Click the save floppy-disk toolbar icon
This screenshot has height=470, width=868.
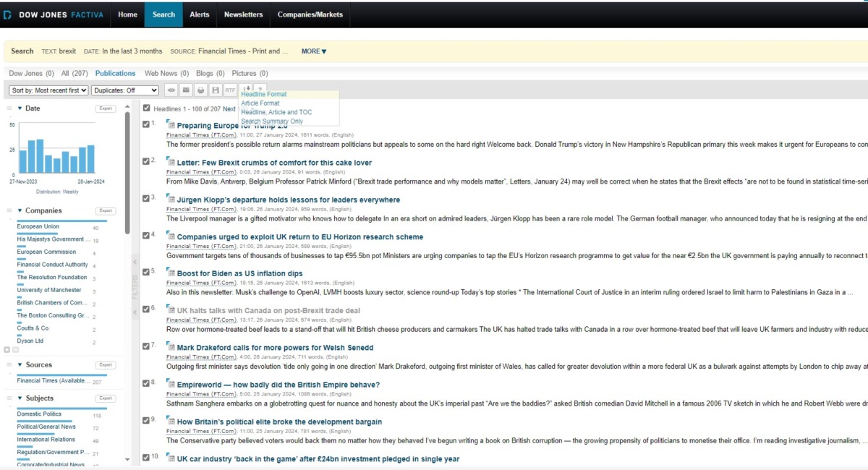[x=215, y=90]
